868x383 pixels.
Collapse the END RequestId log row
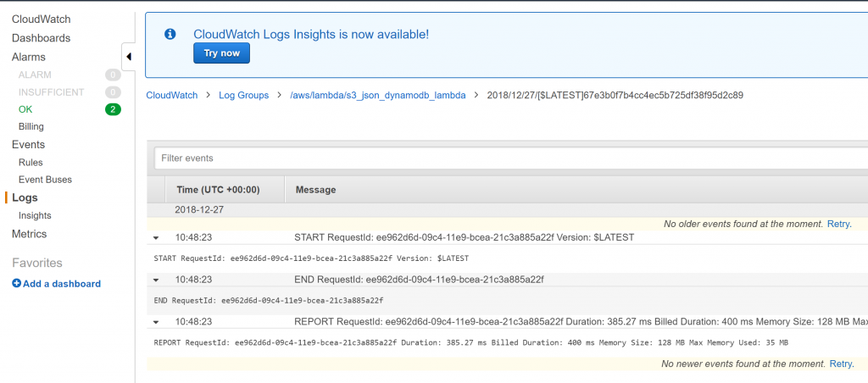(156, 280)
